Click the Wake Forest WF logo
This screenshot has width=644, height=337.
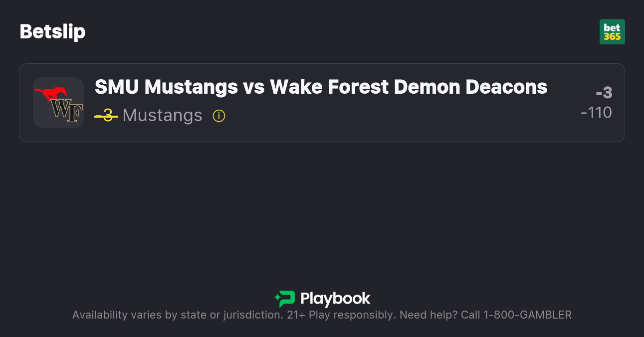coord(66,111)
